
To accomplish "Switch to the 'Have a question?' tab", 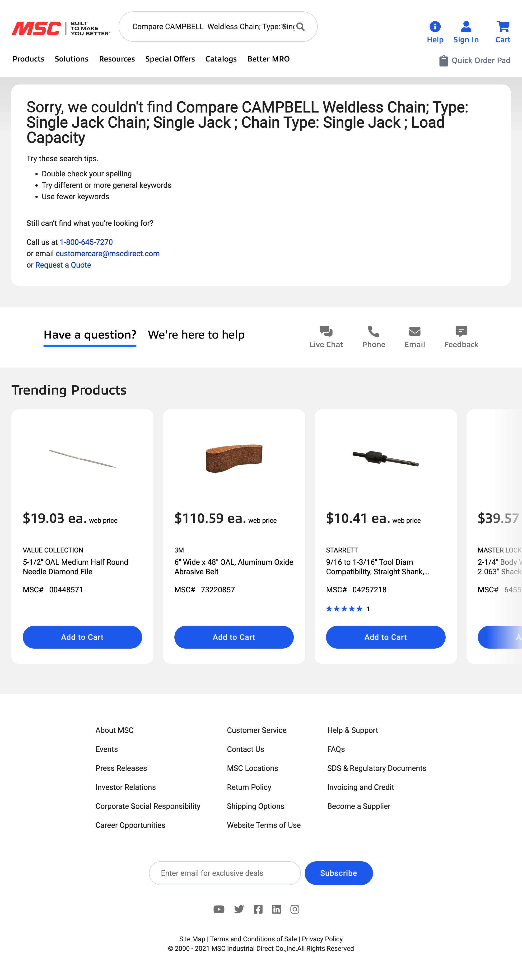I will point(90,335).
